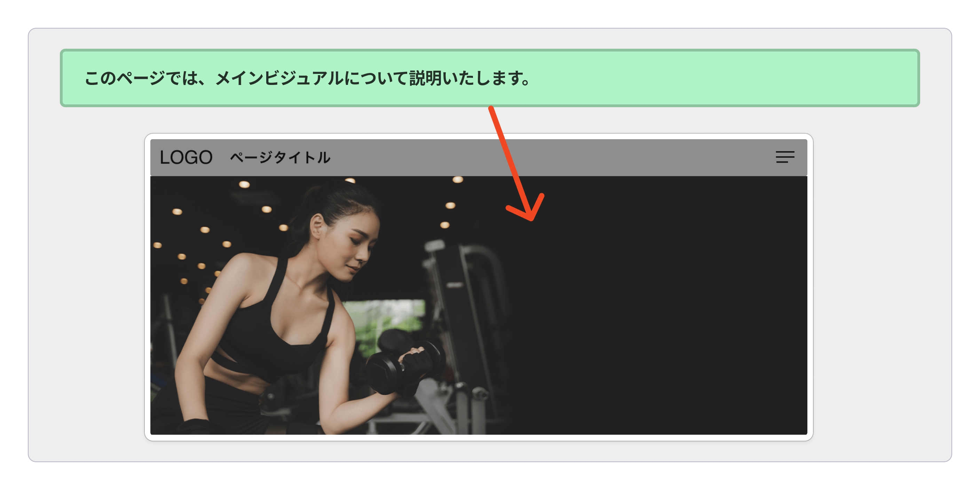Click the ページタイトル header text
This screenshot has width=980, height=490.
(x=280, y=158)
